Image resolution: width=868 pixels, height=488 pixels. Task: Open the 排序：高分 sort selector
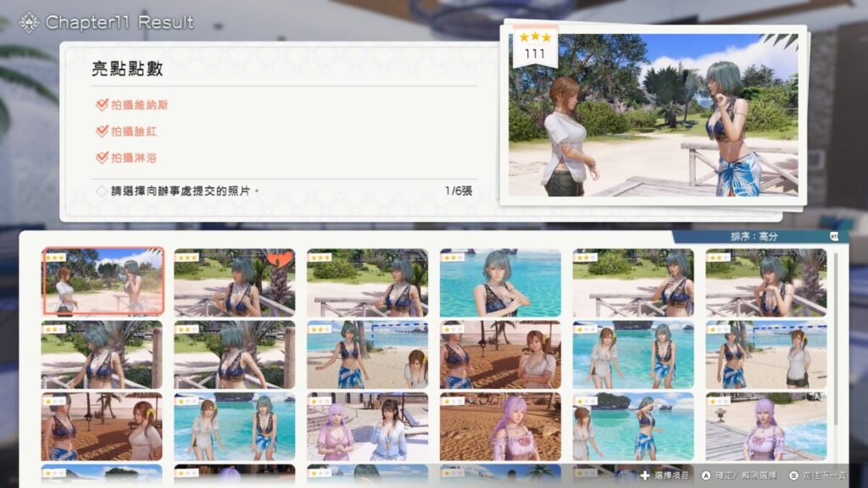(760, 237)
